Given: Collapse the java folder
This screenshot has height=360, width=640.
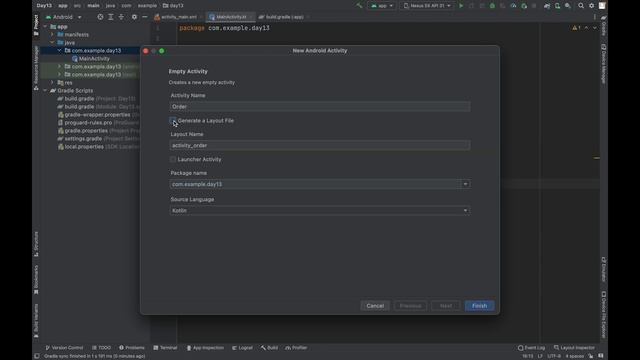Looking at the screenshot, I should pyautogui.click(x=52, y=42).
